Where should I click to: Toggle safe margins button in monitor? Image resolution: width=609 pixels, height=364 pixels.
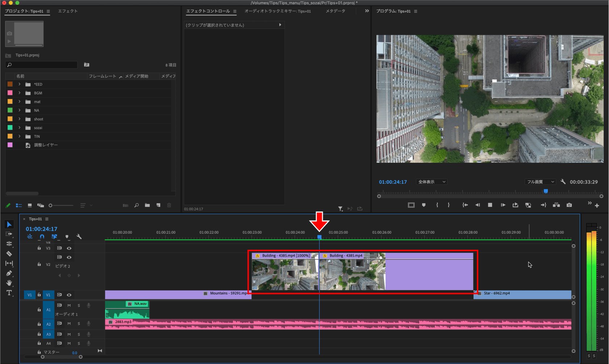(x=411, y=205)
